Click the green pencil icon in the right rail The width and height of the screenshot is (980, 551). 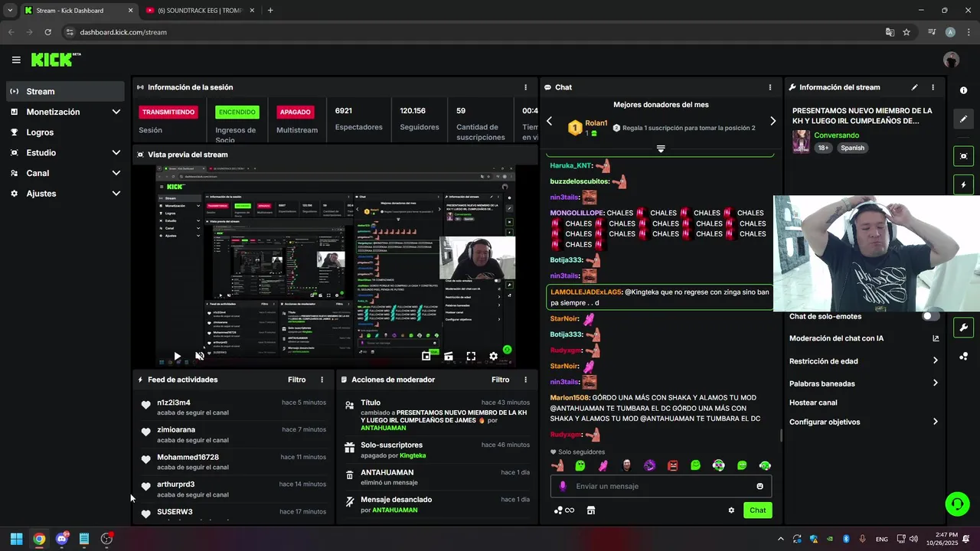click(x=963, y=119)
